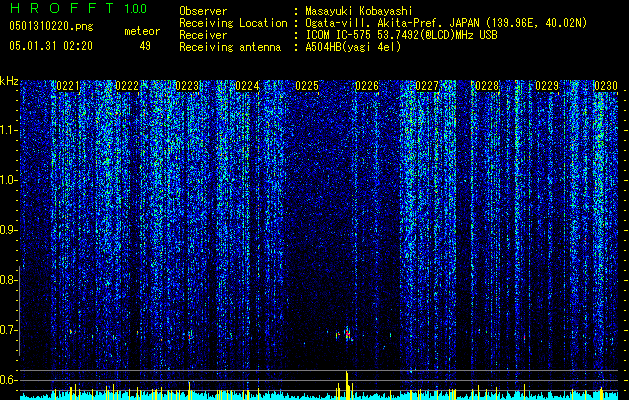Select the A504HB(yagi 4el) antenna text

(353, 47)
